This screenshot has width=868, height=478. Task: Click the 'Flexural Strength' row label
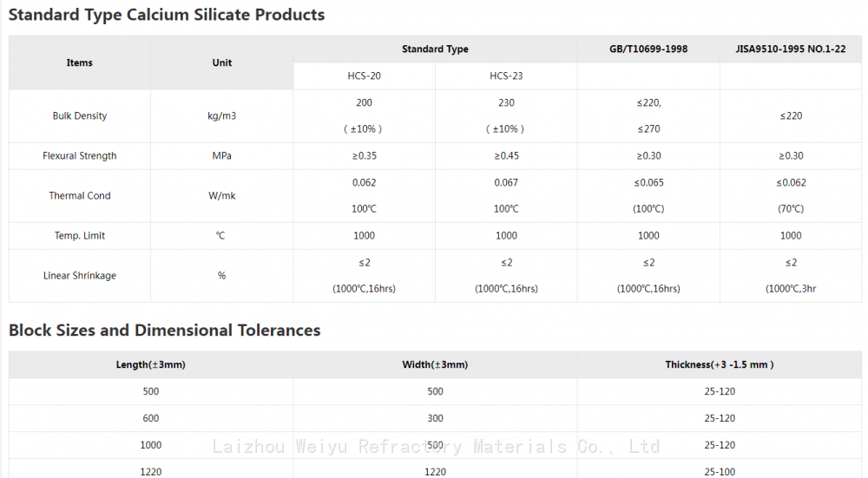pos(80,156)
